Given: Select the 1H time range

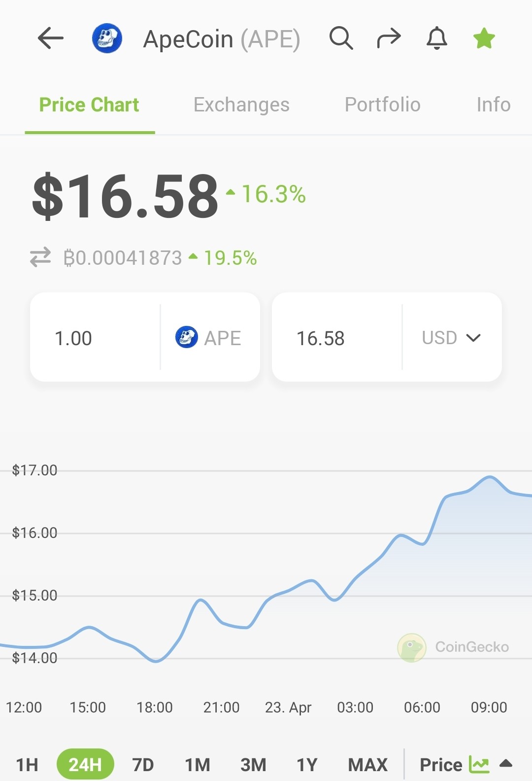Looking at the screenshot, I should tap(27, 765).
